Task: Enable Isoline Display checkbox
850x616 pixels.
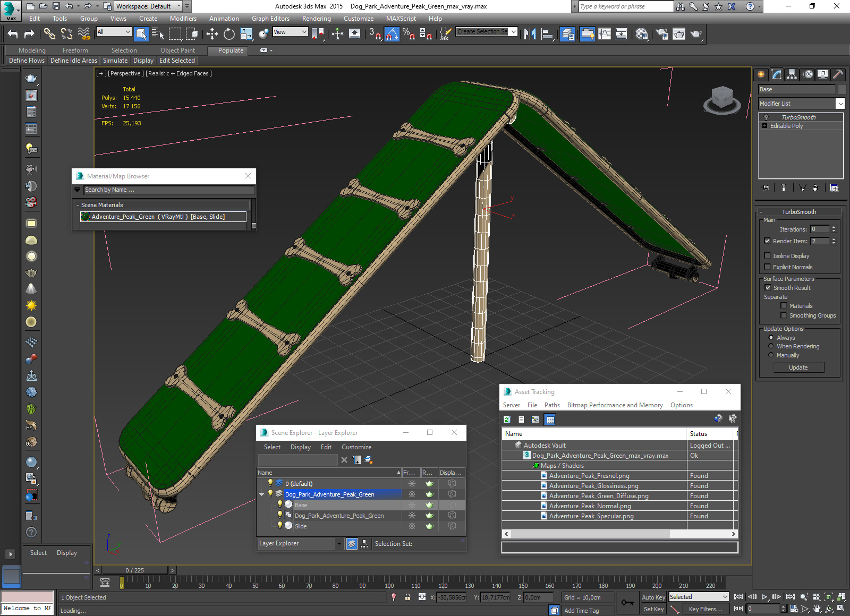Action: coord(767,256)
